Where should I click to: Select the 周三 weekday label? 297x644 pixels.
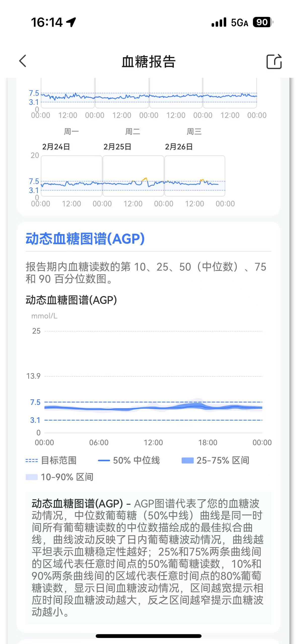coord(194,132)
